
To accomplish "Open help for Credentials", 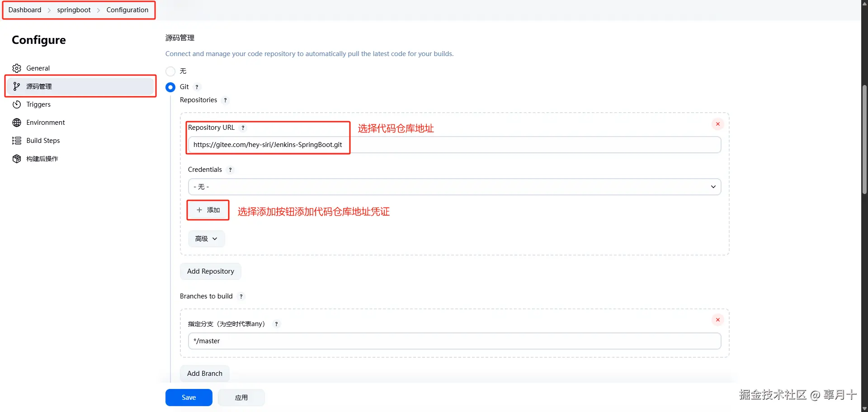I will [230, 170].
